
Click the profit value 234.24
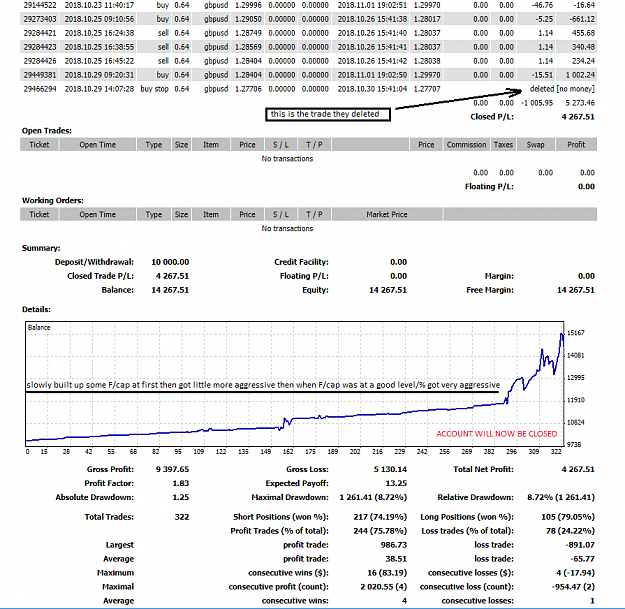583,61
